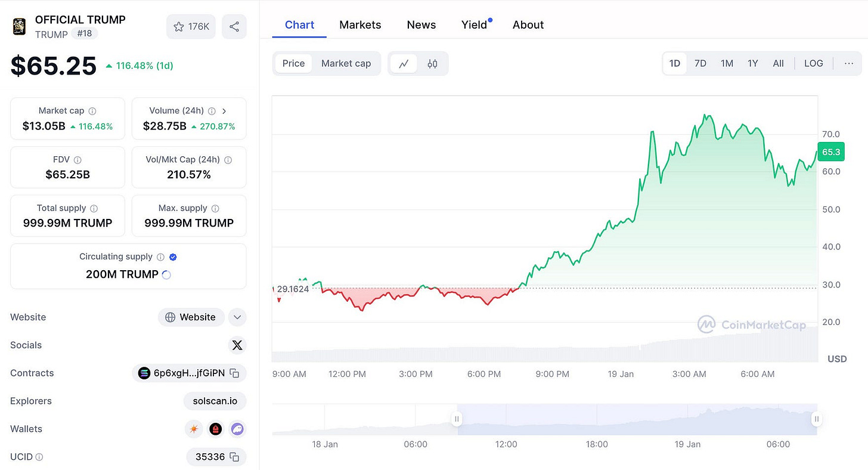Expand the Website dropdown chevron
The height and width of the screenshot is (470, 868).
tap(237, 317)
